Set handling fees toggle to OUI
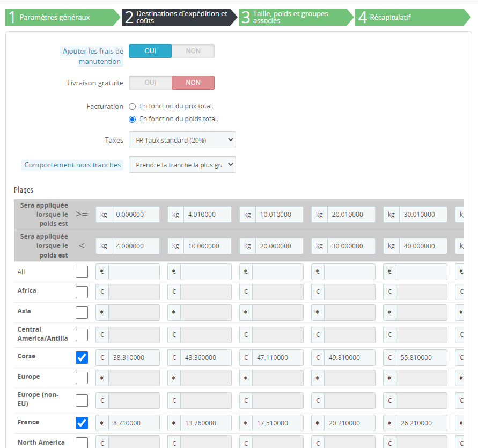The image size is (478, 448). 150,51
